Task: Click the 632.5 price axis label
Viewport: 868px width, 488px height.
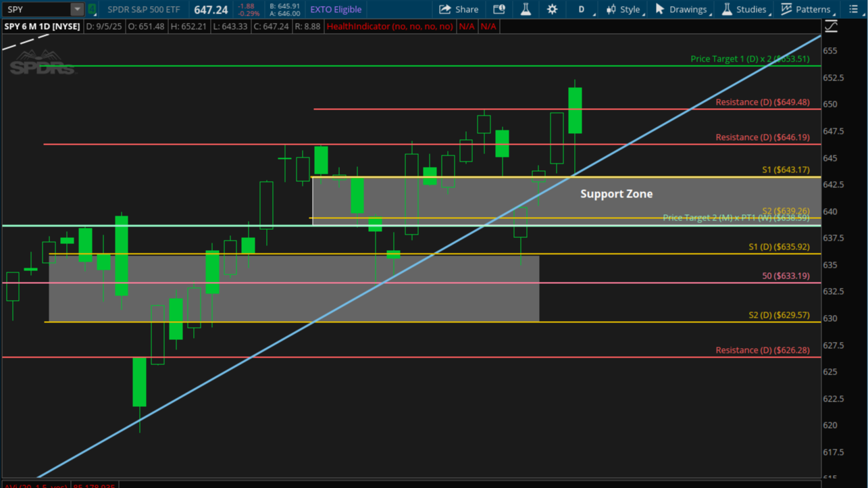Action: [x=834, y=291]
